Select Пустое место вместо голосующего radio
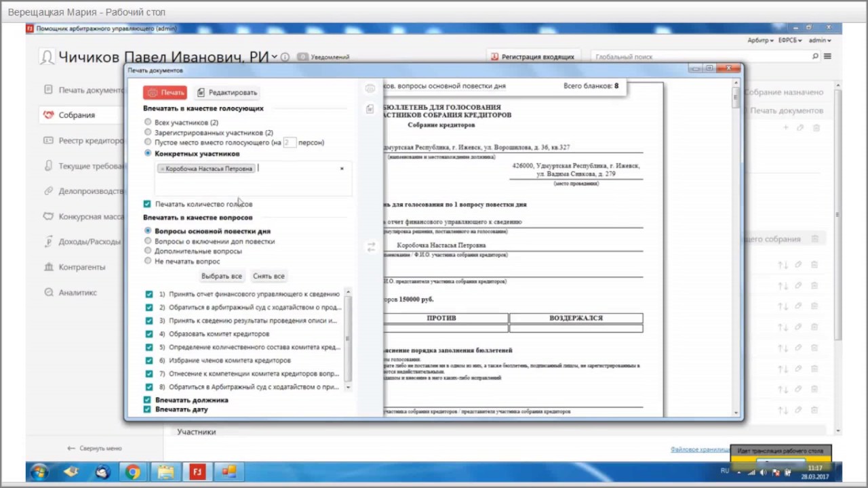 (x=148, y=142)
